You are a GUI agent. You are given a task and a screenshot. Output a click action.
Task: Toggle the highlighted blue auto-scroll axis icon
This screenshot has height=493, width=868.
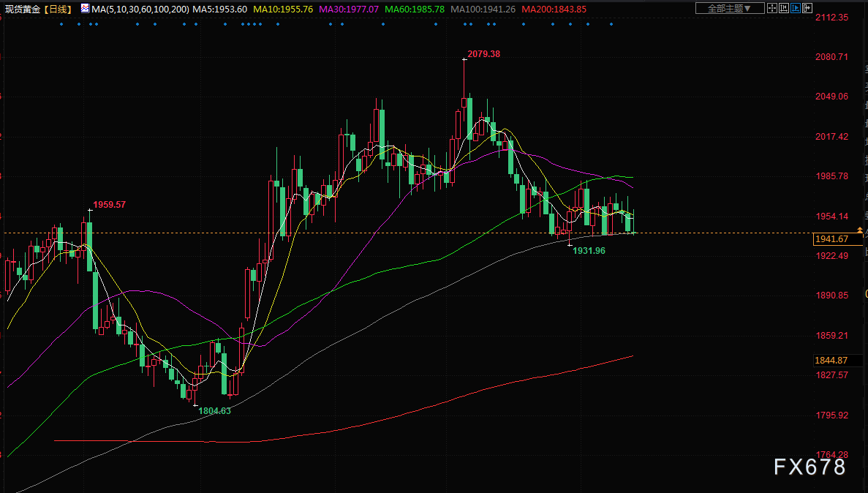pos(796,8)
